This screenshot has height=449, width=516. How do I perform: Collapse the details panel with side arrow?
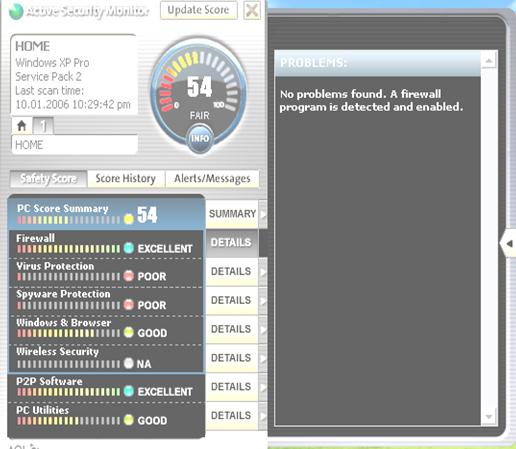509,244
